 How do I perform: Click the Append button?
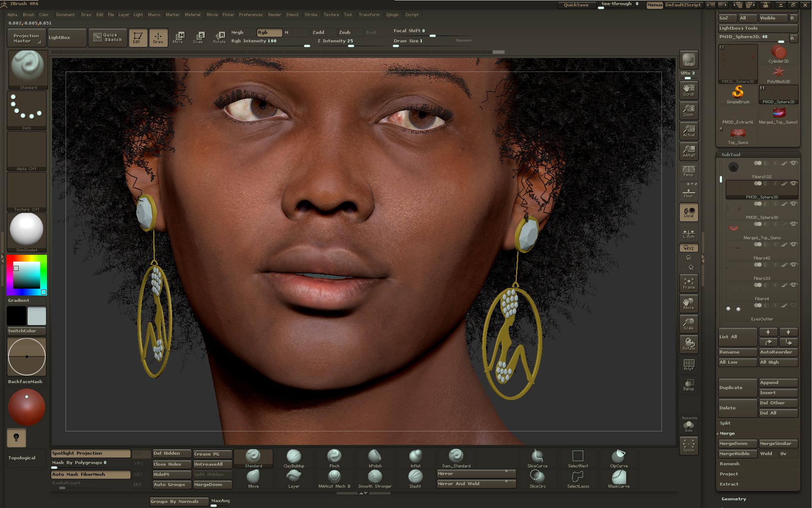coord(778,383)
